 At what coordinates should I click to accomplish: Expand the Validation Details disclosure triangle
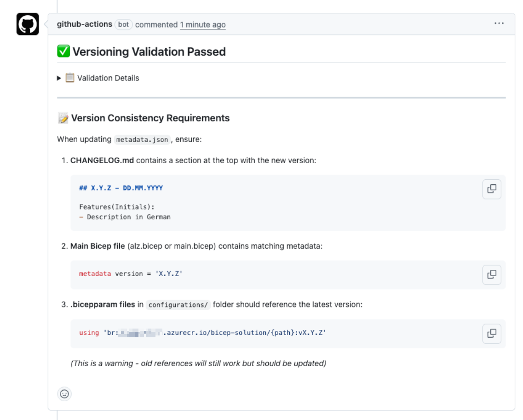[59, 78]
